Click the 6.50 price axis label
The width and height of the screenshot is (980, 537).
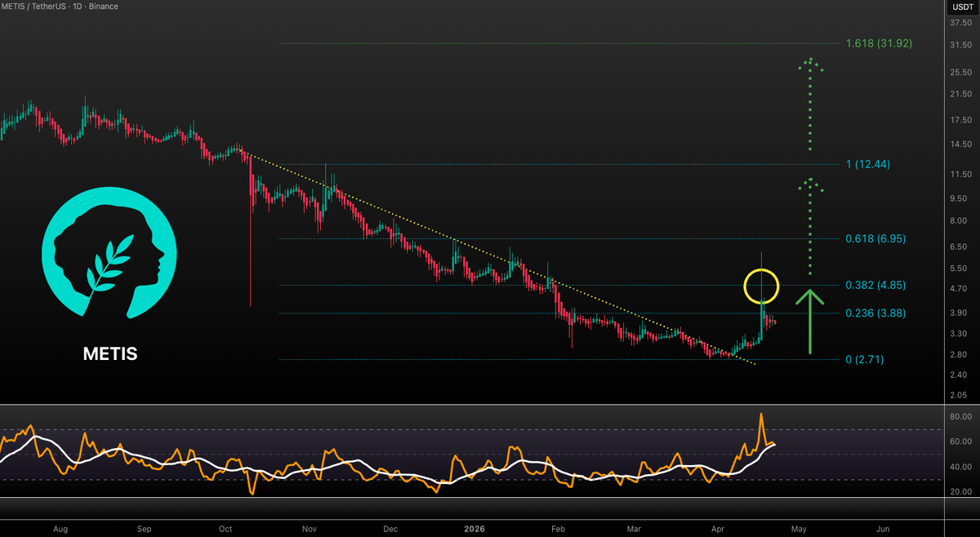960,246
